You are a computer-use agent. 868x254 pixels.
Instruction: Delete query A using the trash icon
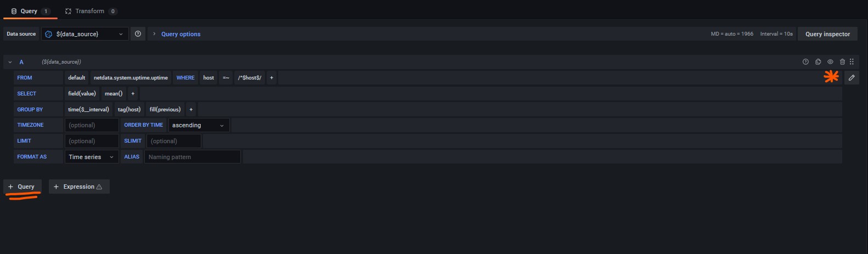842,62
